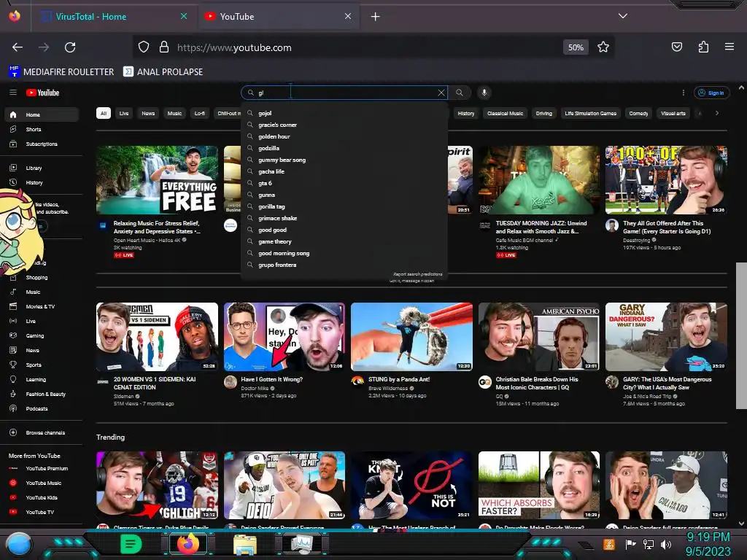Select the Lo-fi filter chip

tap(200, 113)
